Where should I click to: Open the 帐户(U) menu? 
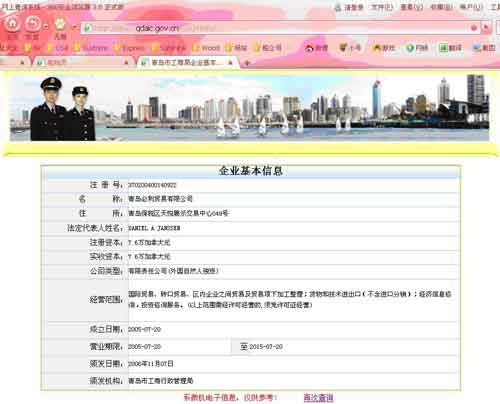[471, 7]
